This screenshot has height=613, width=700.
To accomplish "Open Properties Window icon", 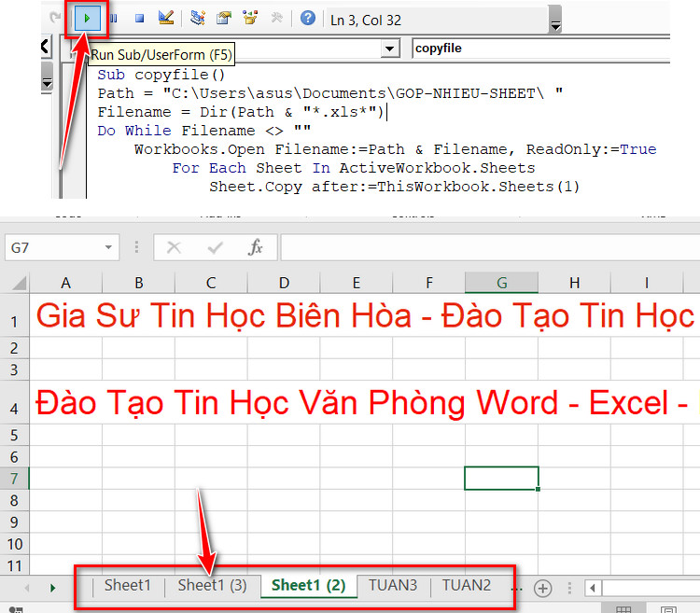I will pos(224,19).
